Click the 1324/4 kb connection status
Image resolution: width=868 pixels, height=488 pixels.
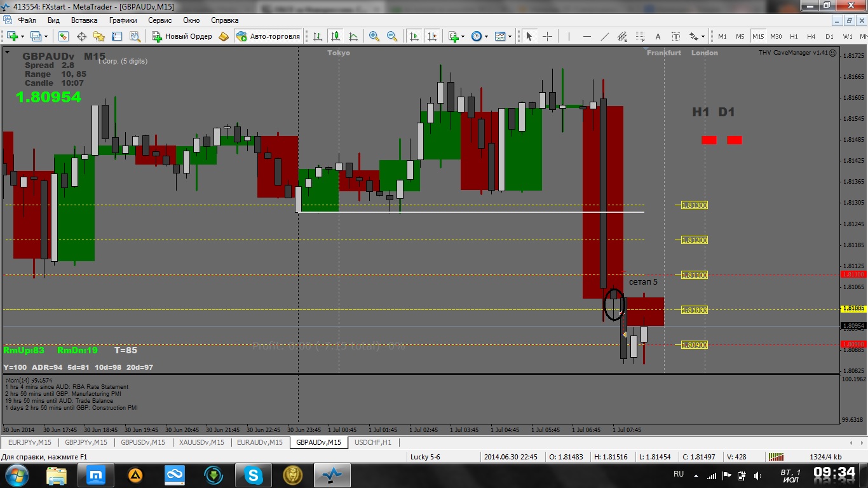(825, 456)
